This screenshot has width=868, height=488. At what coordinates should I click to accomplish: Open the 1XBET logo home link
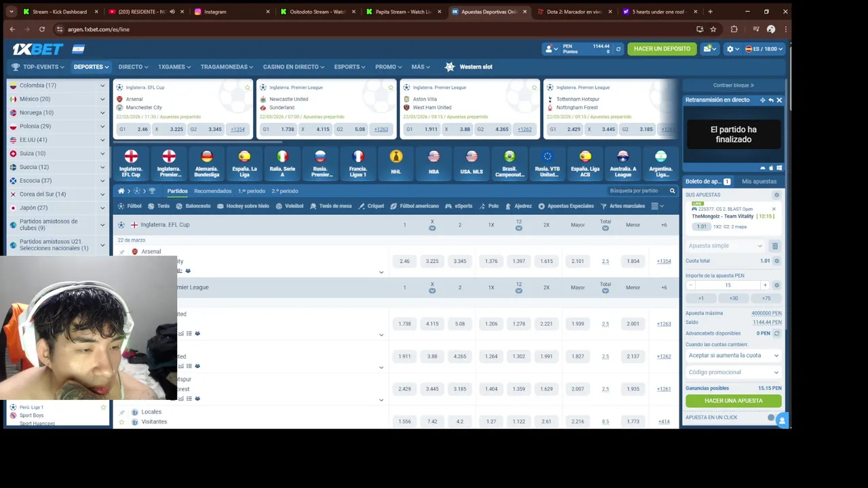38,49
